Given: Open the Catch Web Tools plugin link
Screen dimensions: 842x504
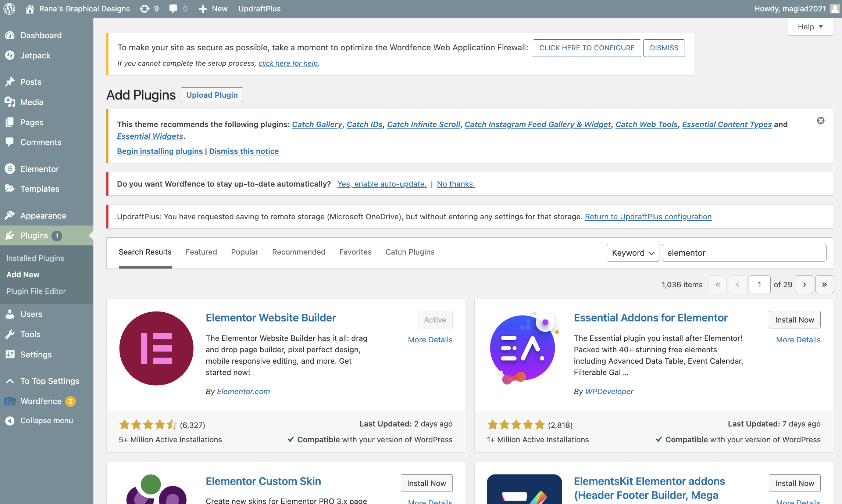Looking at the screenshot, I should click(646, 125).
